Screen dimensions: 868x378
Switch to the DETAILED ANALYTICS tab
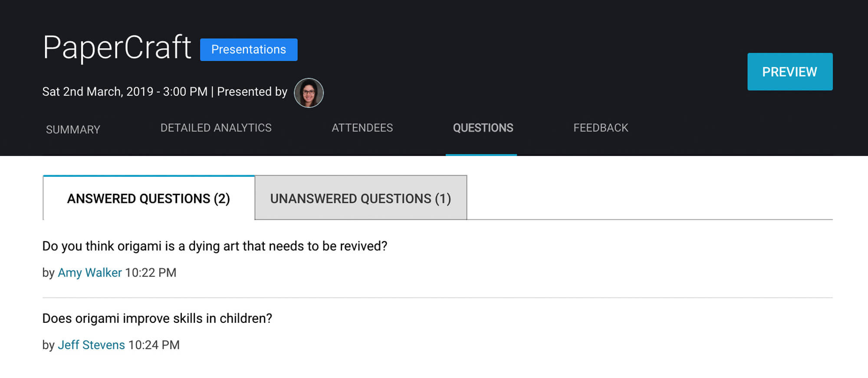(x=216, y=128)
